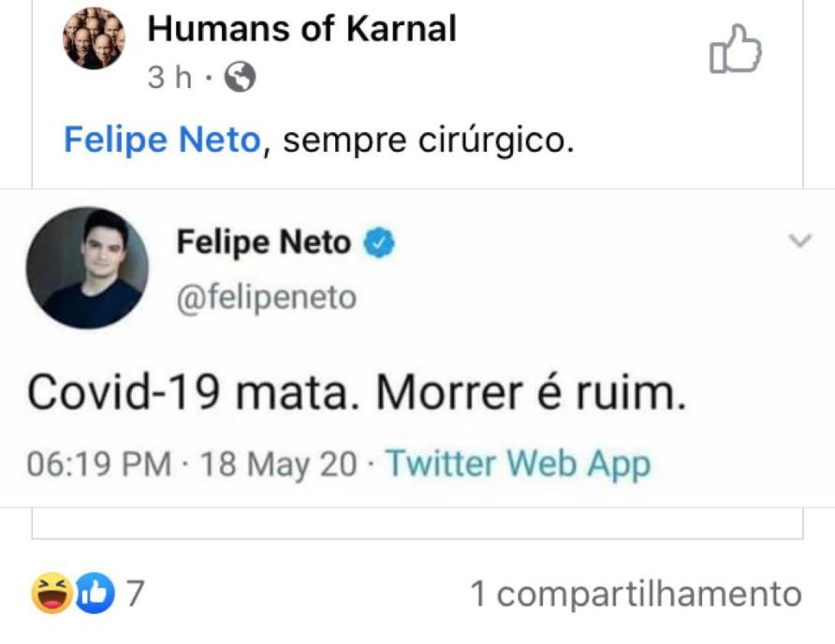Click the globe public-visibility icon

point(241,79)
